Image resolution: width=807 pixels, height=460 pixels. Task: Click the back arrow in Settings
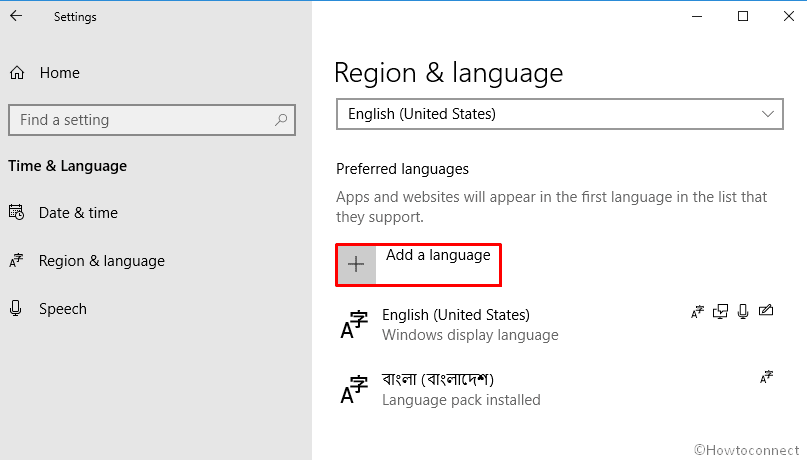16,16
